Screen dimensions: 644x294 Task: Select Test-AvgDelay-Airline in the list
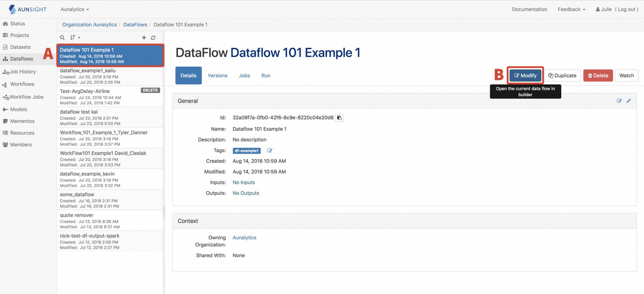(x=110, y=97)
